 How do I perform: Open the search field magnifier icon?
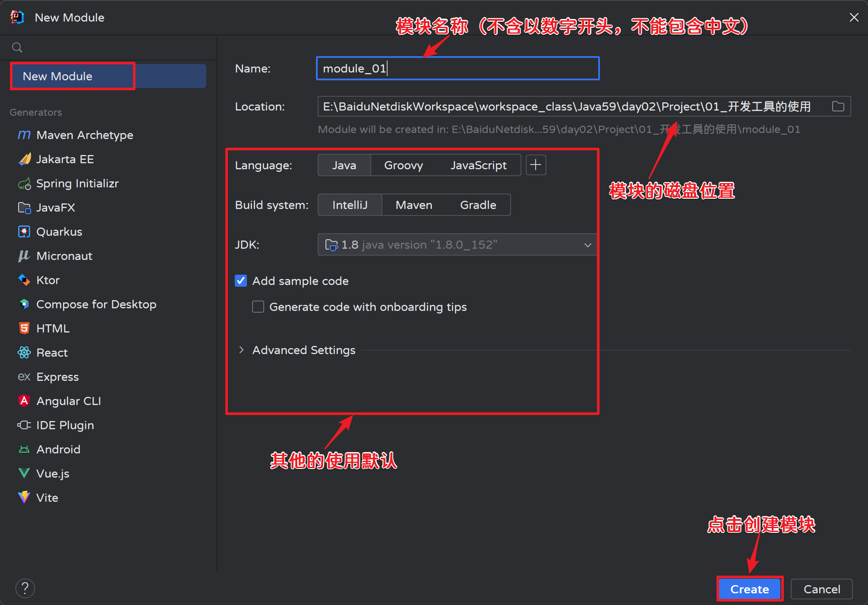click(x=17, y=47)
